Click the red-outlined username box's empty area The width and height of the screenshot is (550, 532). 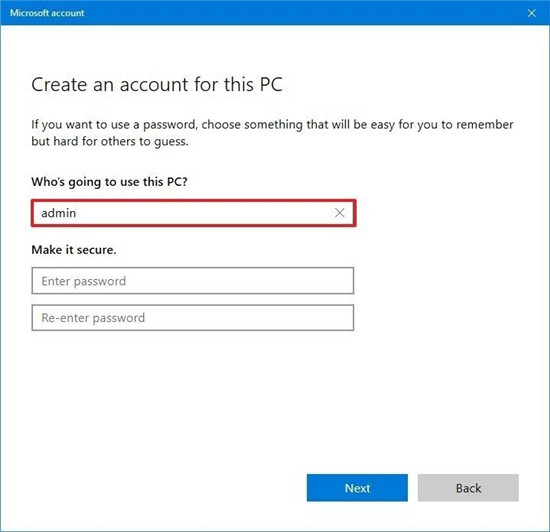tap(203, 213)
